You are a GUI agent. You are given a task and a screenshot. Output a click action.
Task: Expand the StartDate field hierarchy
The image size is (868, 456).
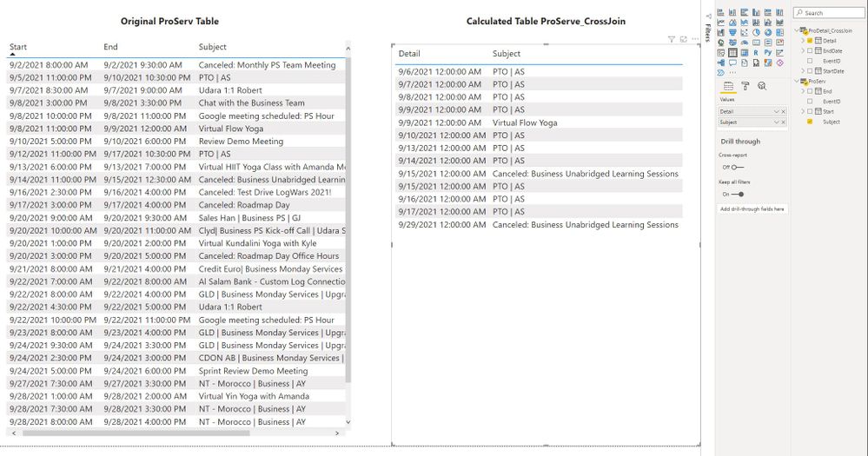coord(803,71)
